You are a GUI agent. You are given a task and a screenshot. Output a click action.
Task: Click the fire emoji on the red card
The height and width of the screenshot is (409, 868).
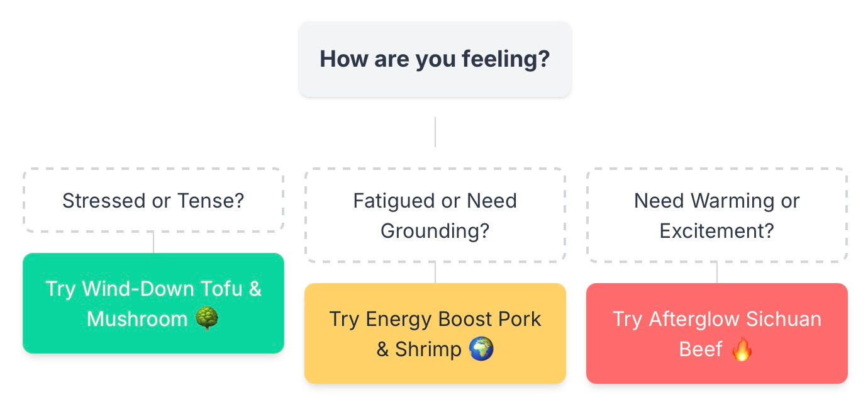[x=742, y=349]
